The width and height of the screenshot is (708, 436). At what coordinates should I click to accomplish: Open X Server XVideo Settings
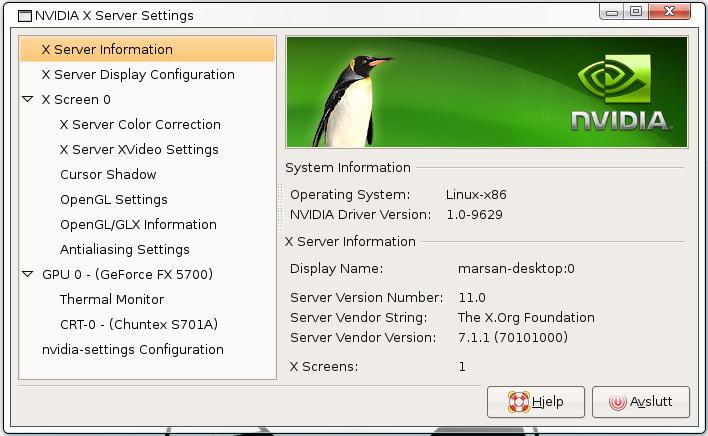point(139,149)
